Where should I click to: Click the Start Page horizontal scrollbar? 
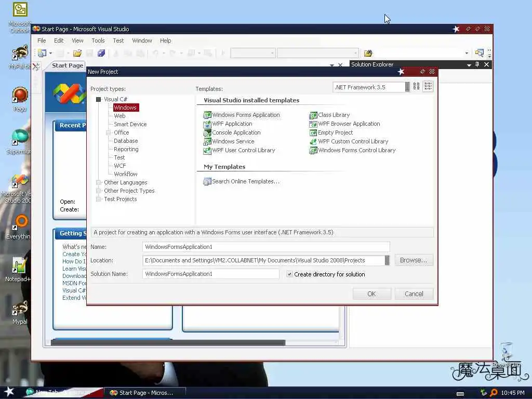click(168, 343)
